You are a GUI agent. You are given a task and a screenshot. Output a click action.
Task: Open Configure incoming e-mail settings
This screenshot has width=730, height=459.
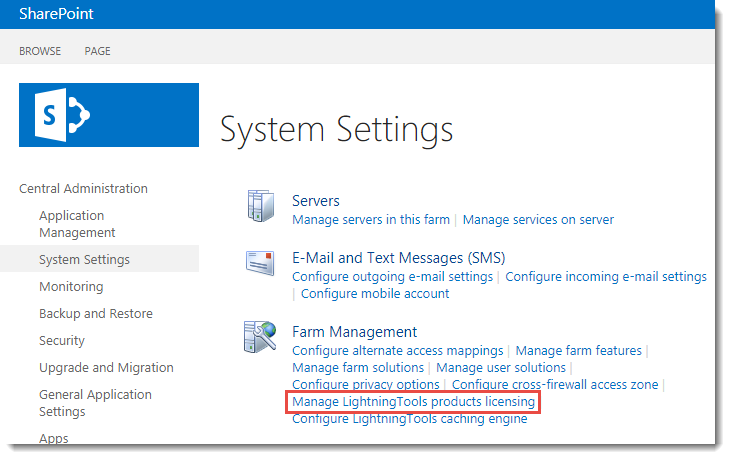tap(606, 277)
